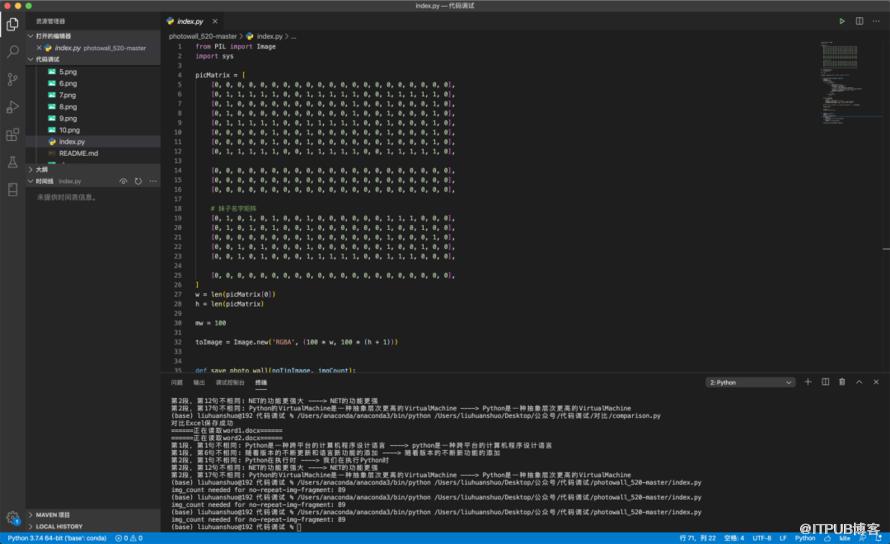Open 6.png in the file tree
Image resolution: width=890 pixels, height=544 pixels.
click(93, 83)
